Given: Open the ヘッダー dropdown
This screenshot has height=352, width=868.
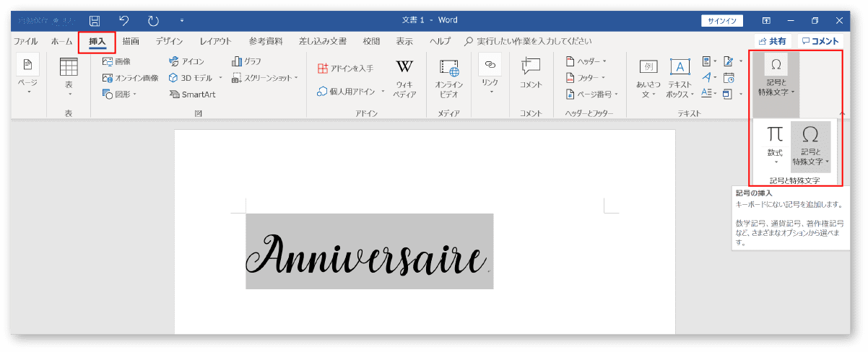Looking at the screenshot, I should pos(586,61).
